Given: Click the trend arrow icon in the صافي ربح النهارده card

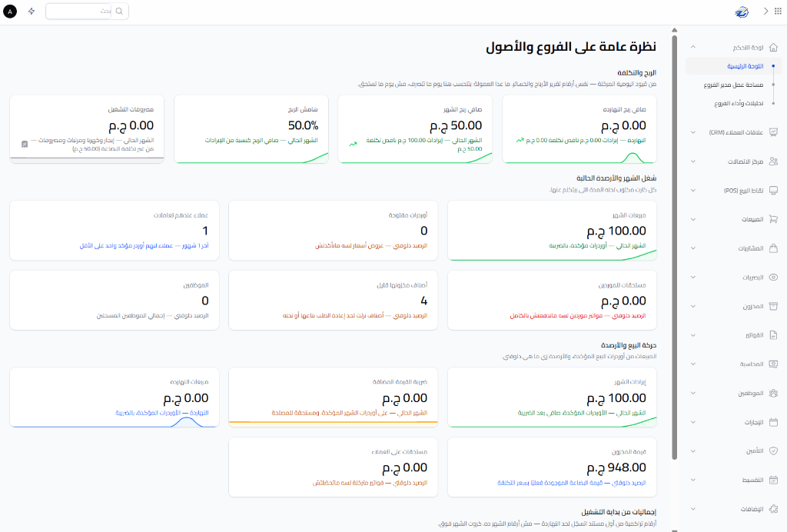Looking at the screenshot, I should [x=520, y=140].
